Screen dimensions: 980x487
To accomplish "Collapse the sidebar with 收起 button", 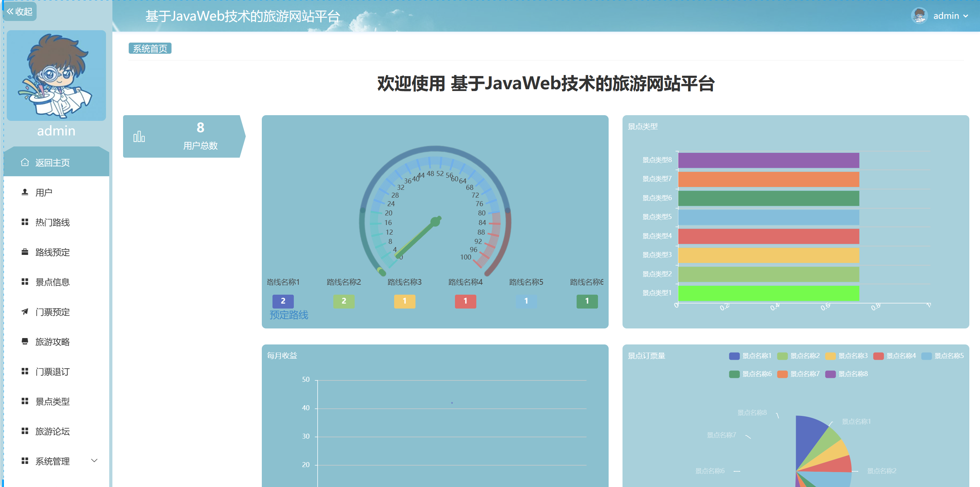I will coord(20,11).
